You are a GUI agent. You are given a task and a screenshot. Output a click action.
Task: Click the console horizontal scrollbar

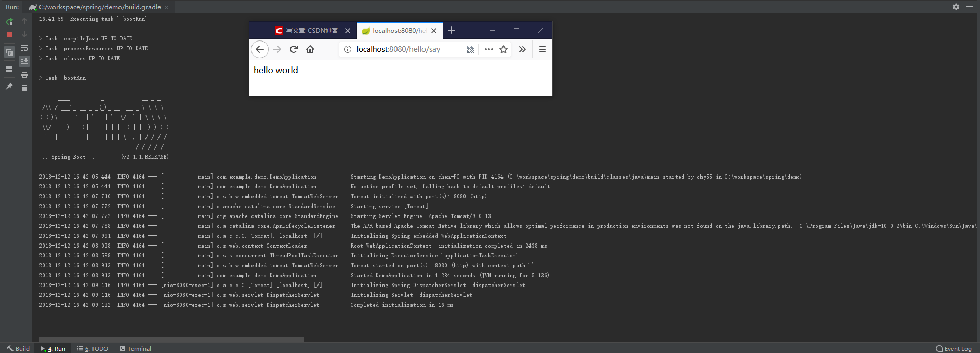[171, 340]
